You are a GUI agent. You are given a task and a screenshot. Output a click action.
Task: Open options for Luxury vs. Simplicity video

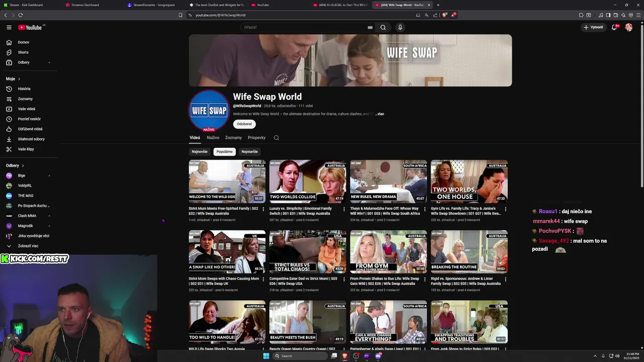coord(344,209)
